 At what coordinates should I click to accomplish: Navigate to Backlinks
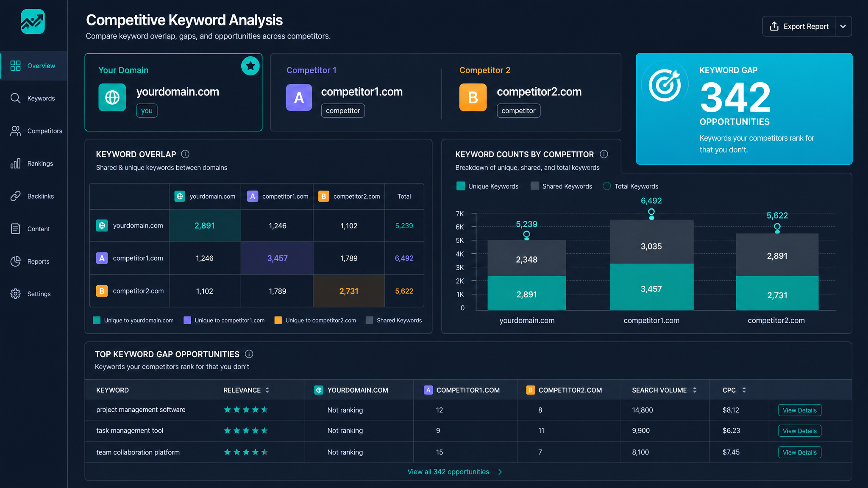coord(34,196)
